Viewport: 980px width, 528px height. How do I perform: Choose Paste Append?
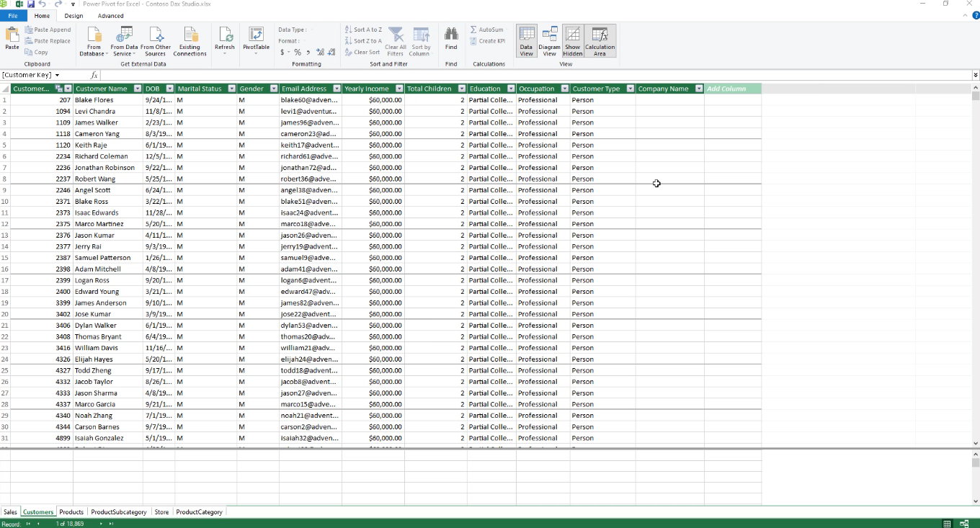click(48, 30)
